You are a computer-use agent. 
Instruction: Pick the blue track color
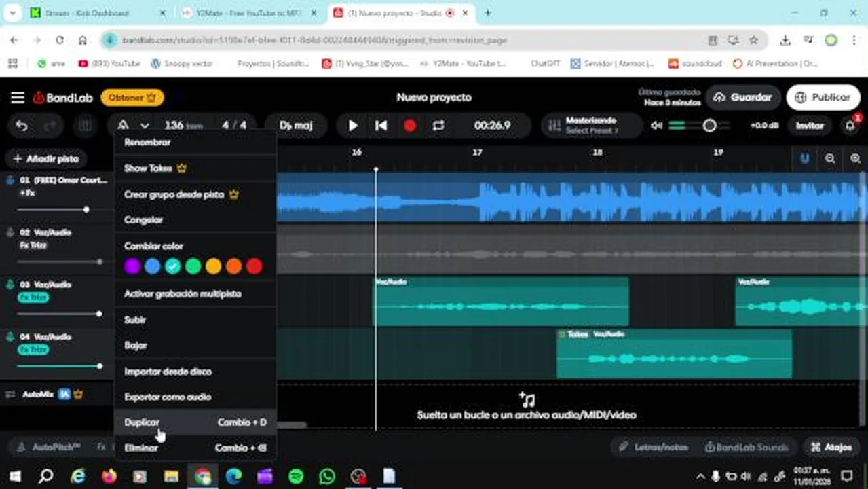153,266
